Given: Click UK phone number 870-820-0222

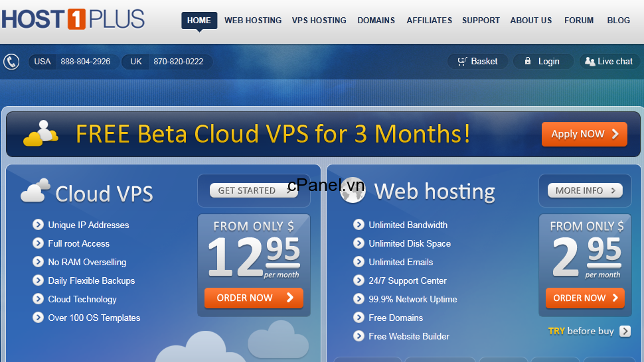Looking at the screenshot, I should [178, 62].
